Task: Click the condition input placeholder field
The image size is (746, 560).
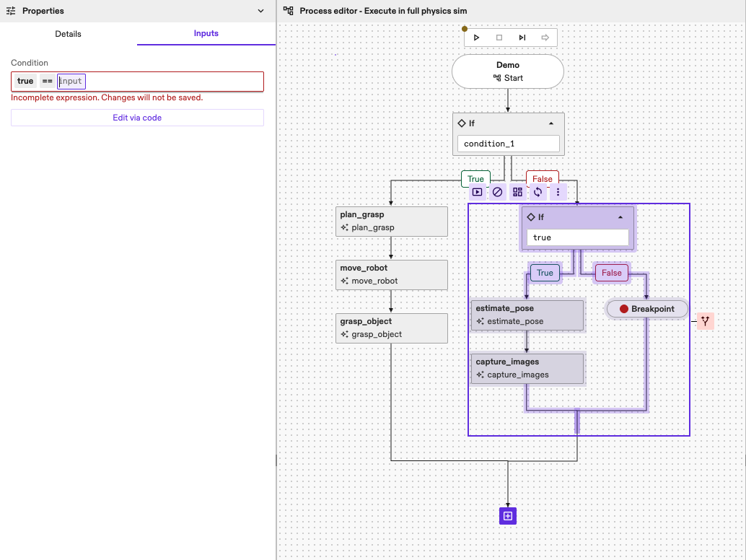Action: (x=71, y=81)
